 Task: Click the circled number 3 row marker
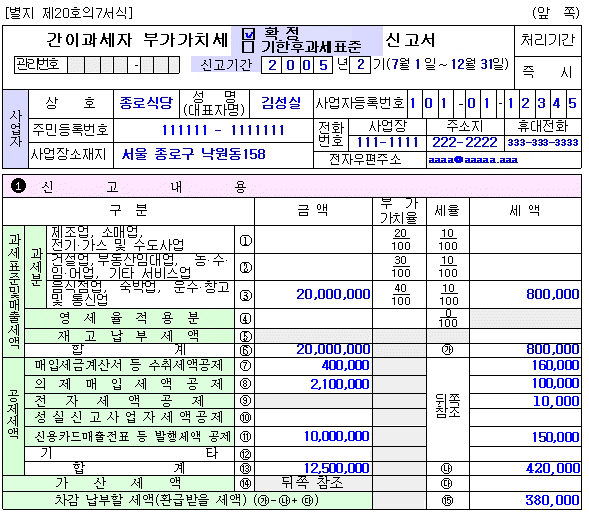pos(245,295)
